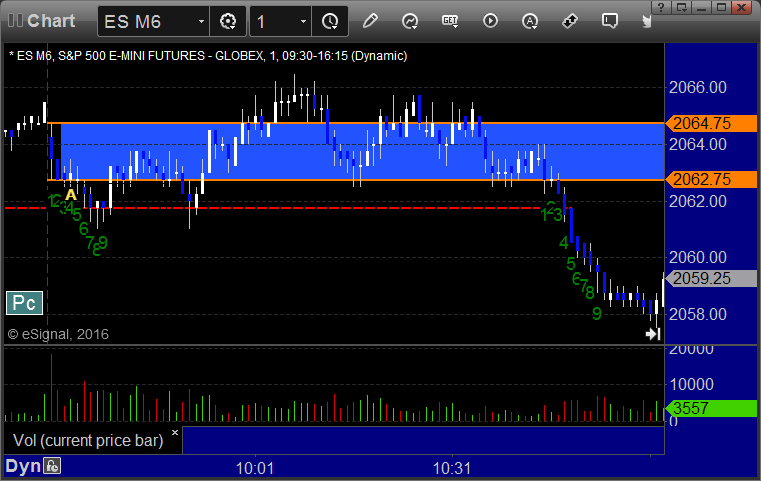Image resolution: width=761 pixels, height=481 pixels.
Task: Click the chart title ES M6 S&P 500 text
Action: click(x=208, y=56)
